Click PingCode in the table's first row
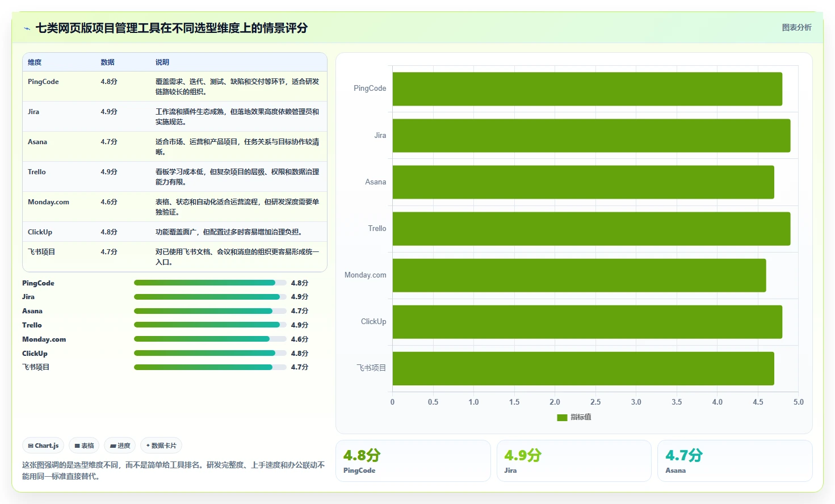Screen dimensions: 835x504 click(x=43, y=82)
